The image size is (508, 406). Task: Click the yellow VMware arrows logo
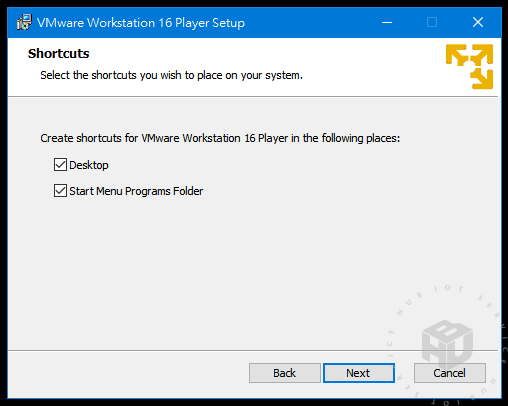click(x=469, y=66)
